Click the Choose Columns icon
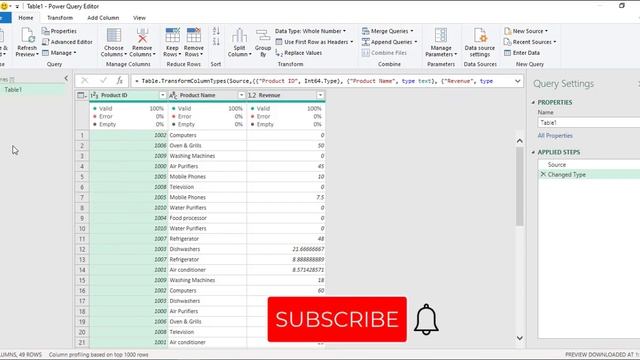This screenshot has height=360, width=640. (113, 36)
